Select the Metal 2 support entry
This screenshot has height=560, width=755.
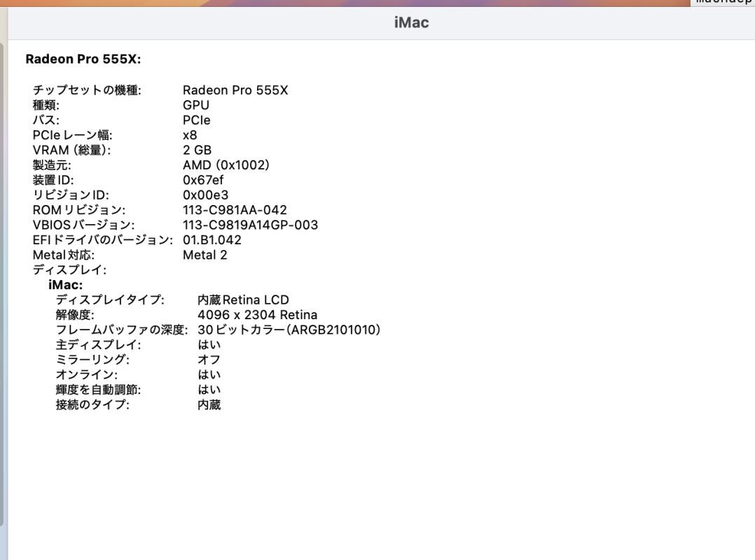click(205, 254)
